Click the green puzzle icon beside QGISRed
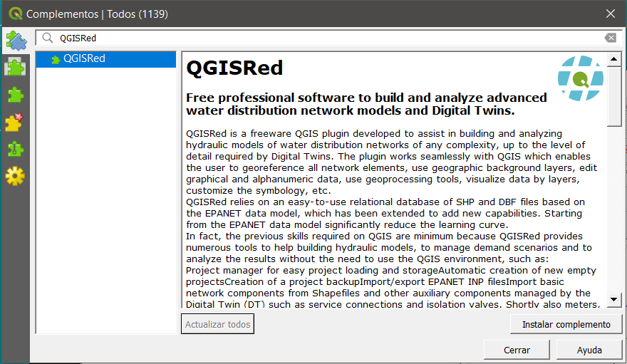627x364 pixels. [56, 60]
